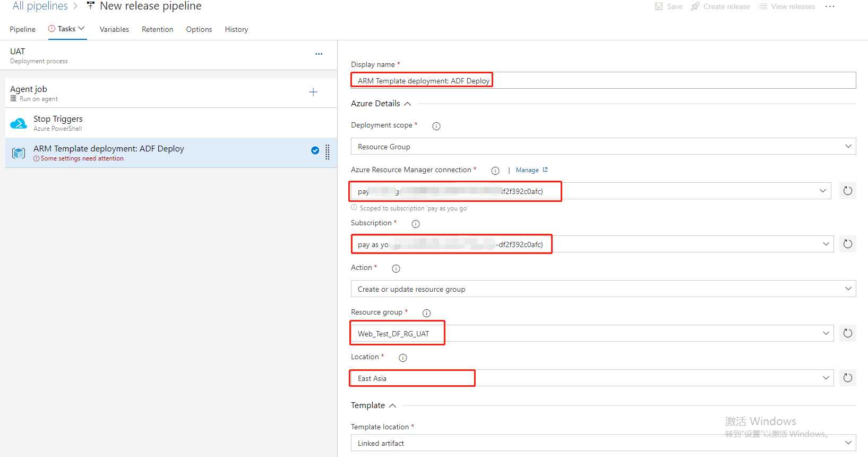Show Subscription info tooltip
868x457 pixels.
click(416, 224)
